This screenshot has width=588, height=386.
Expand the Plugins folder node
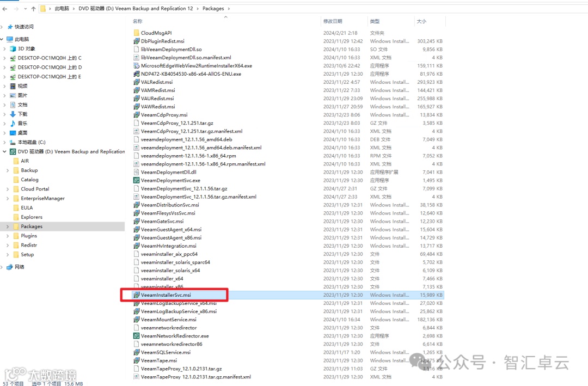(x=8, y=236)
